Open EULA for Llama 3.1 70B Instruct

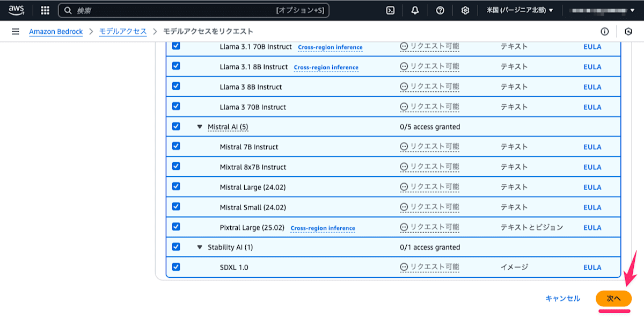click(x=592, y=47)
